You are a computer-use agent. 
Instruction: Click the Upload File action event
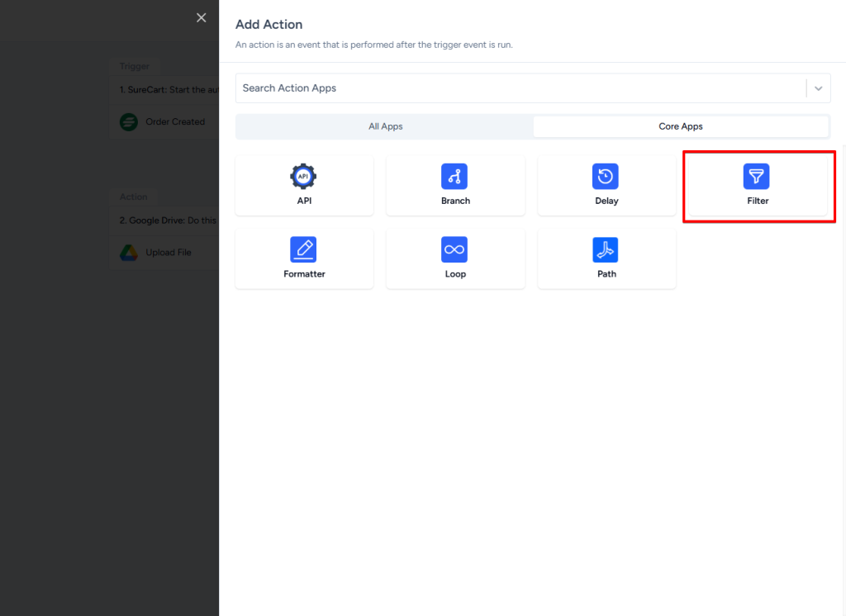coord(169,253)
